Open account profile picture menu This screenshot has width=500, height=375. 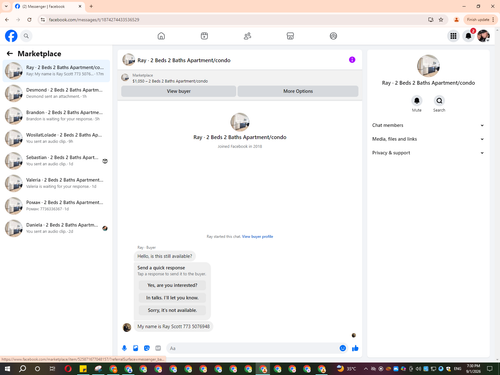click(x=483, y=36)
